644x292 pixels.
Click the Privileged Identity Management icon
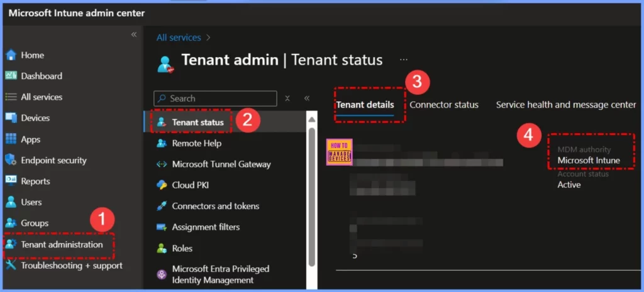162,274
